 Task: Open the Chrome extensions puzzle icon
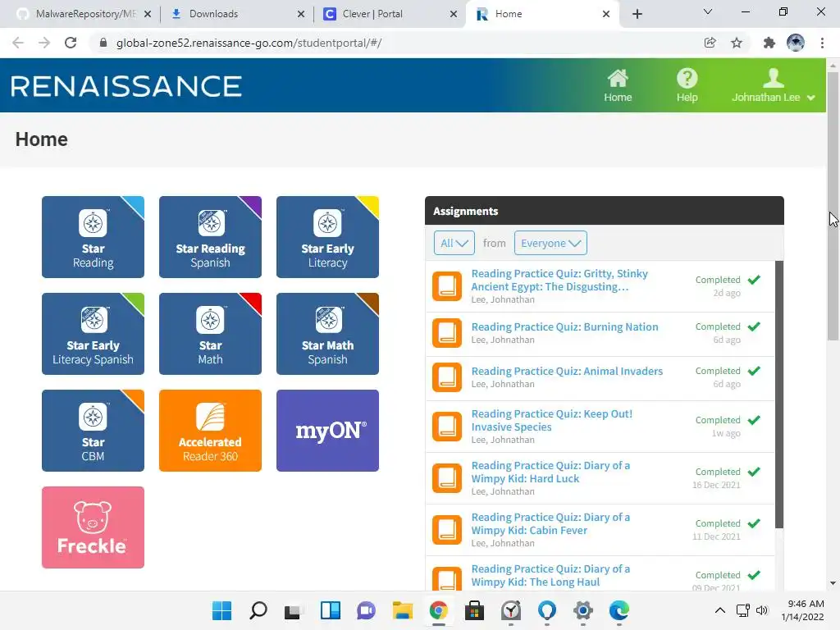click(769, 43)
